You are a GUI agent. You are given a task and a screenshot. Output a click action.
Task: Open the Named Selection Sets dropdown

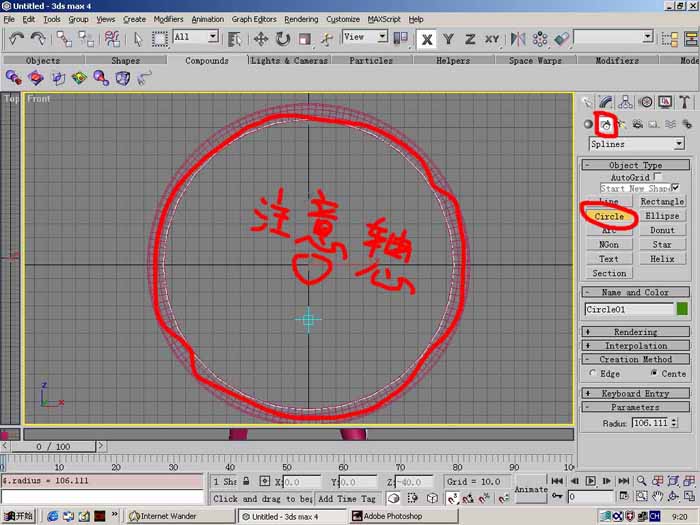(614, 37)
